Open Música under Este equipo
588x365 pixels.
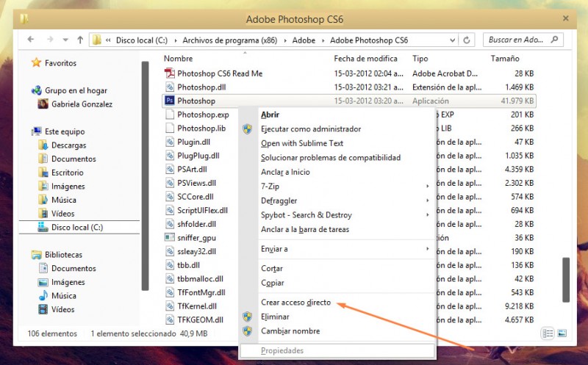click(64, 200)
